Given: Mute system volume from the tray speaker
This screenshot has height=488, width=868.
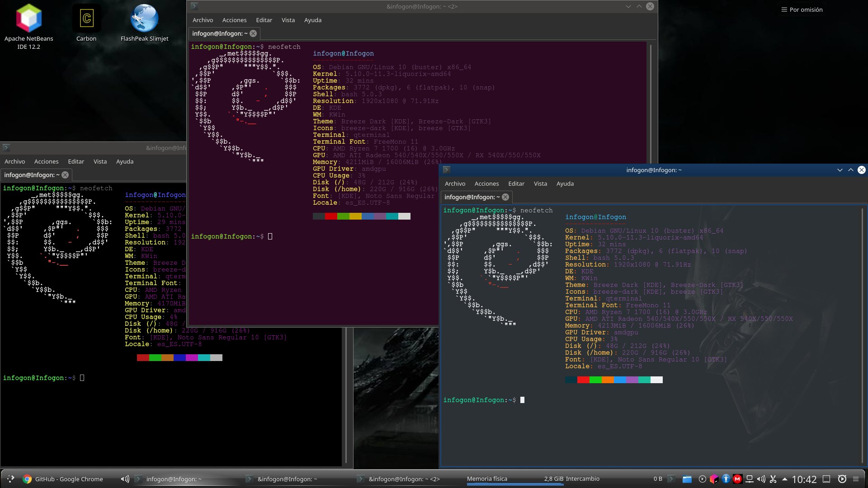Looking at the screenshot, I should [x=761, y=479].
